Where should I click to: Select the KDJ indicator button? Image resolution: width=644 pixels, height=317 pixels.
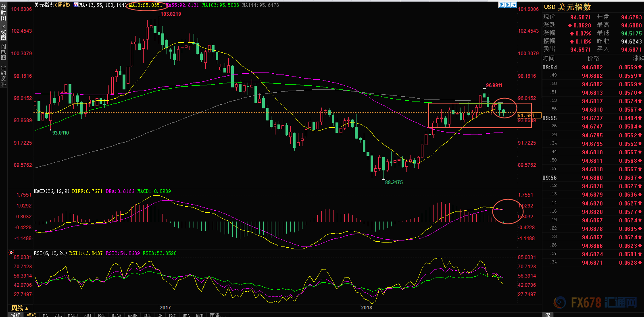tap(88, 315)
